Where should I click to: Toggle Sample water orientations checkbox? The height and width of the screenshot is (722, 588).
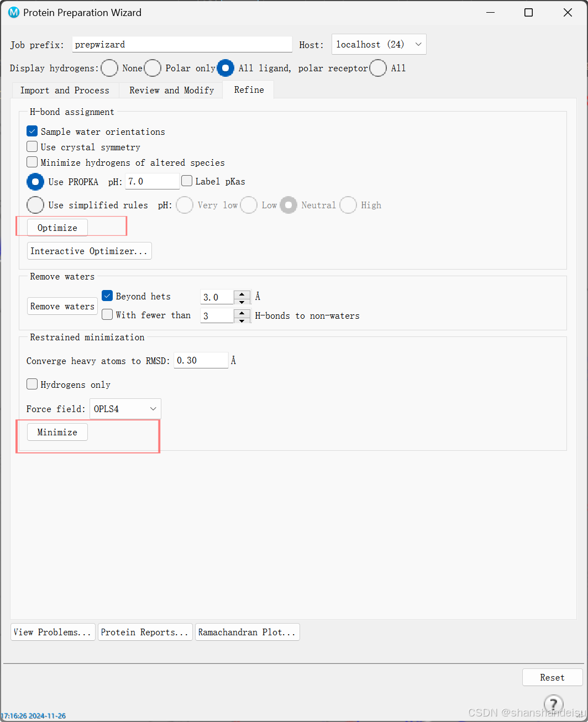point(32,131)
